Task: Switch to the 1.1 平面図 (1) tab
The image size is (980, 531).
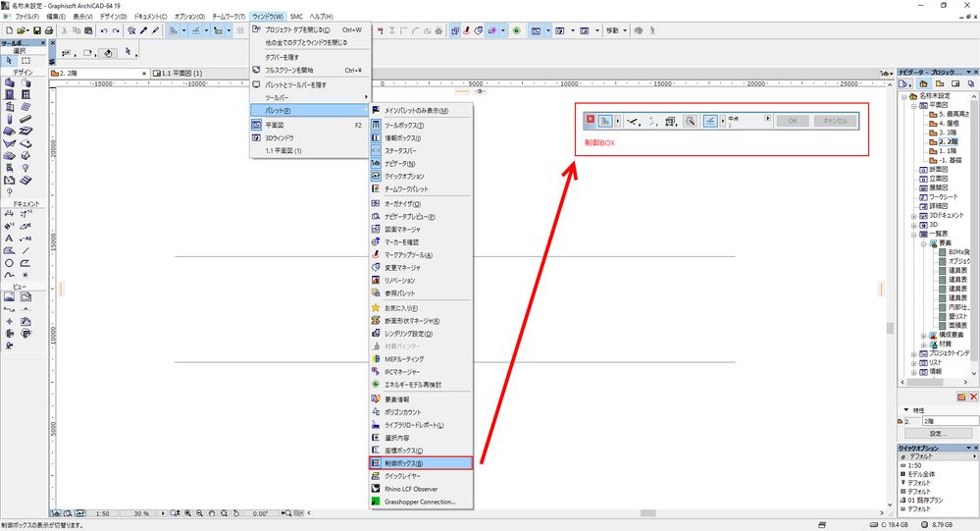Action: tap(181, 74)
